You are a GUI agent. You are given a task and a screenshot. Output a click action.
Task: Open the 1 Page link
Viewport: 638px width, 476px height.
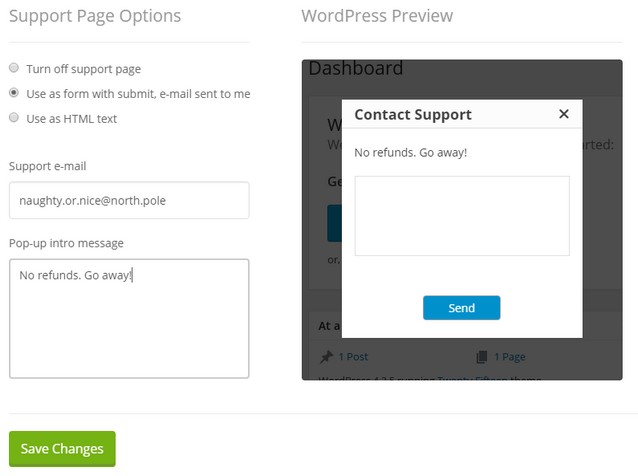click(x=508, y=356)
